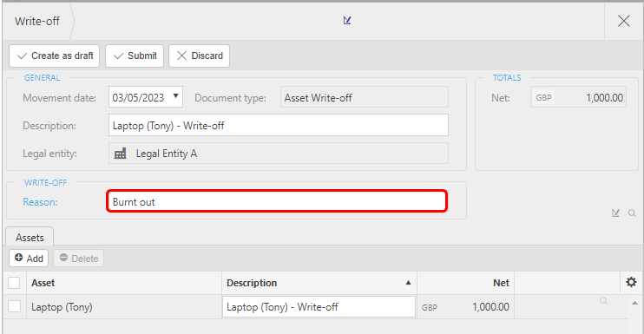Tick the Laptop (Tony) row checkbox
The image size is (644, 334).
point(15,306)
